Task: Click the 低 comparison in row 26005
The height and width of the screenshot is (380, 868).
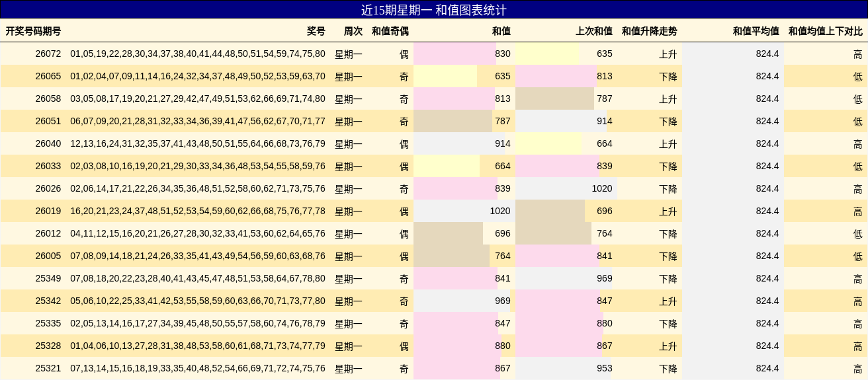Action: point(858,256)
